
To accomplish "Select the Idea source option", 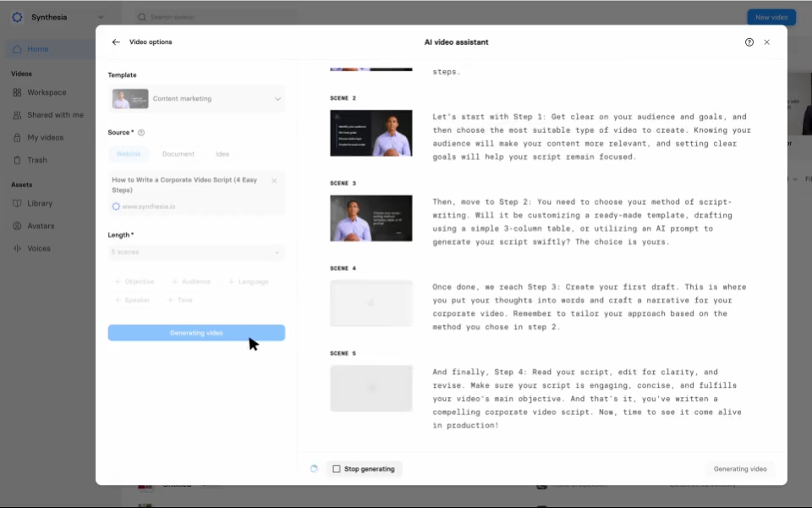I will 222,154.
